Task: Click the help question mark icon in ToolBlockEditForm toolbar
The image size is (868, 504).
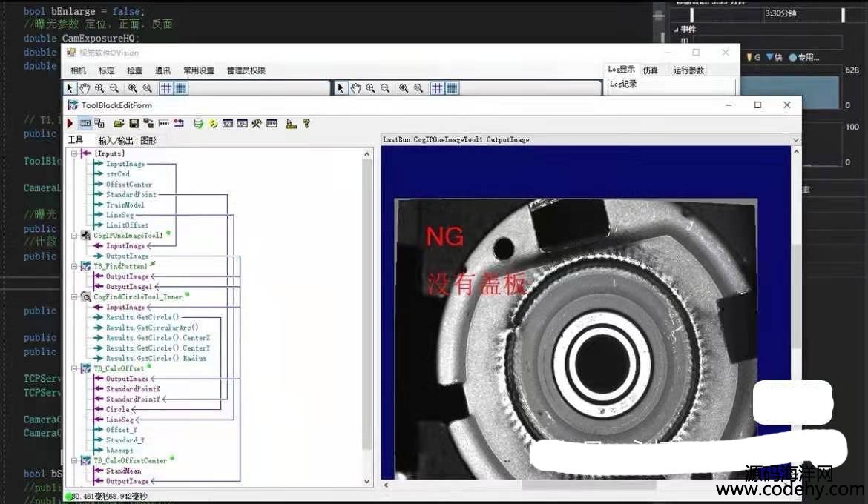Action: [306, 123]
